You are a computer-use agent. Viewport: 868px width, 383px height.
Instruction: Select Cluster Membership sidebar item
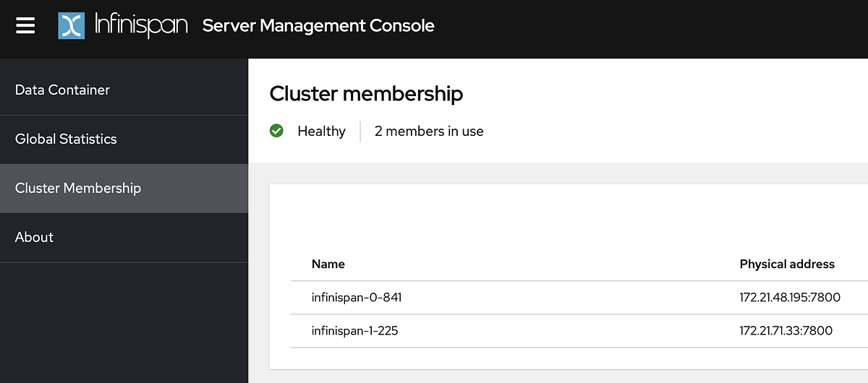click(78, 188)
